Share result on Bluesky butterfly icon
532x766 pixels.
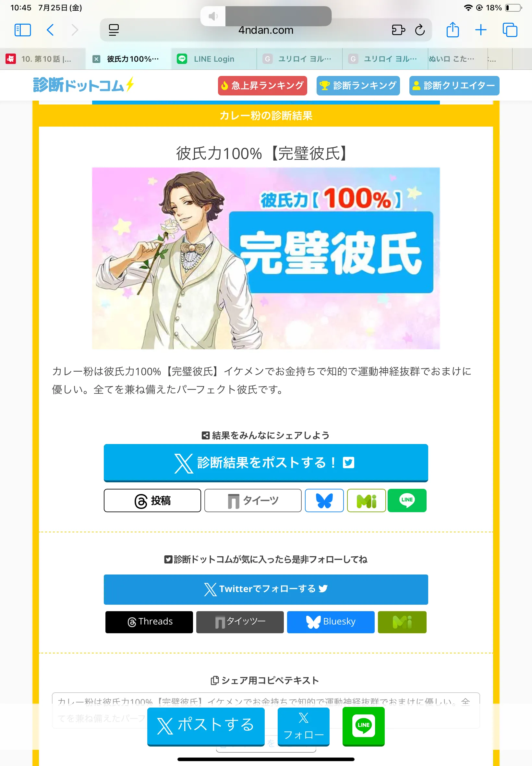point(324,500)
